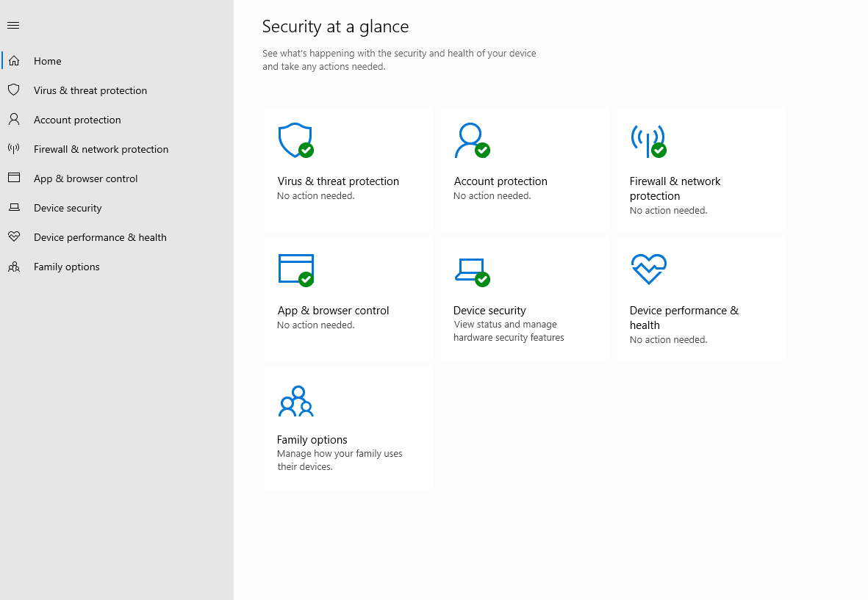The height and width of the screenshot is (600, 868).
Task: Click the Device security laptop icon in sidebar
Action: click(14, 208)
